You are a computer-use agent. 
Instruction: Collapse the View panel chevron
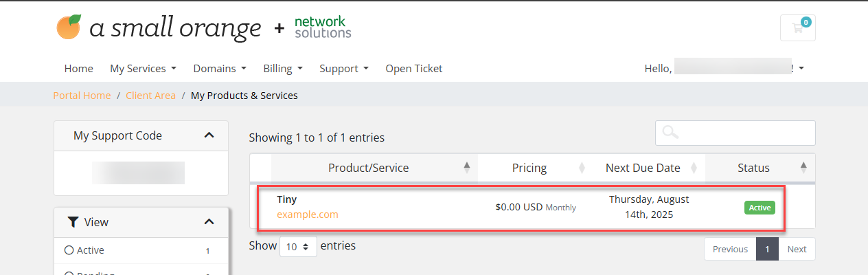[x=209, y=222]
